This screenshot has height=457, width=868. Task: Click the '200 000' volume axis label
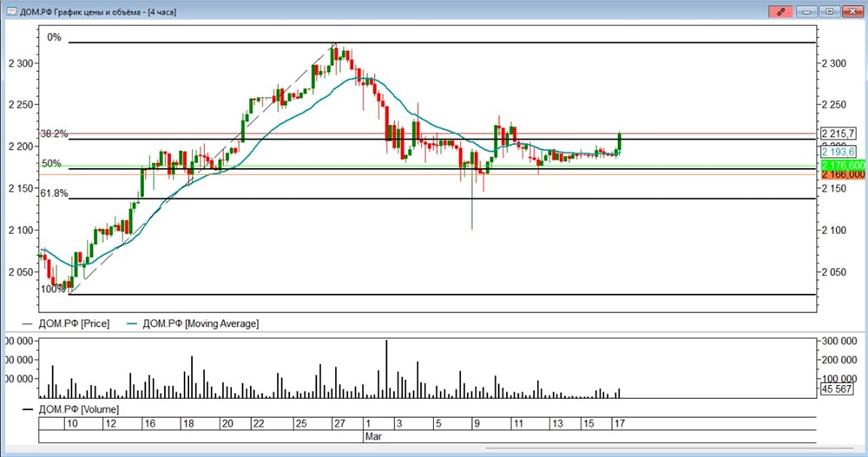pyautogui.click(x=839, y=360)
